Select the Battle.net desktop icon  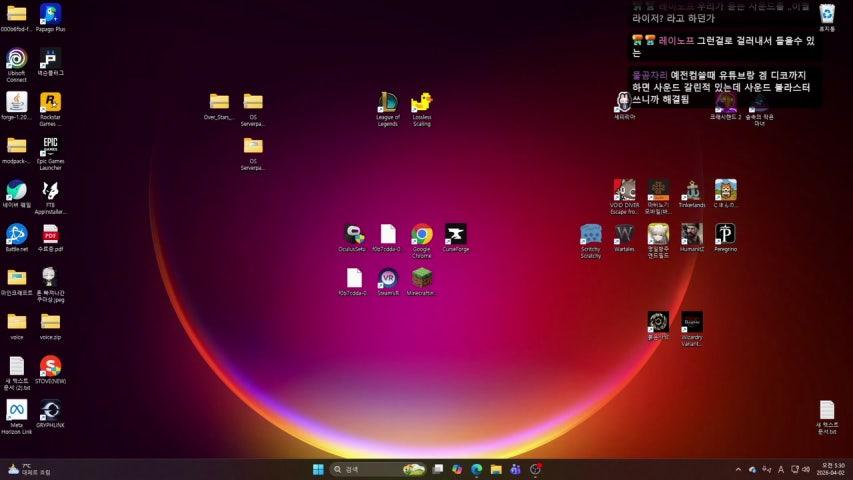point(16,234)
